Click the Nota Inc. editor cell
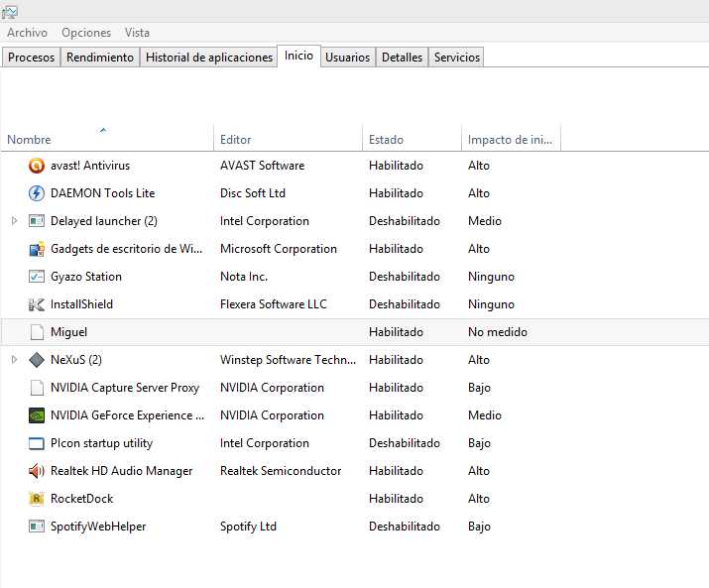 click(x=244, y=277)
